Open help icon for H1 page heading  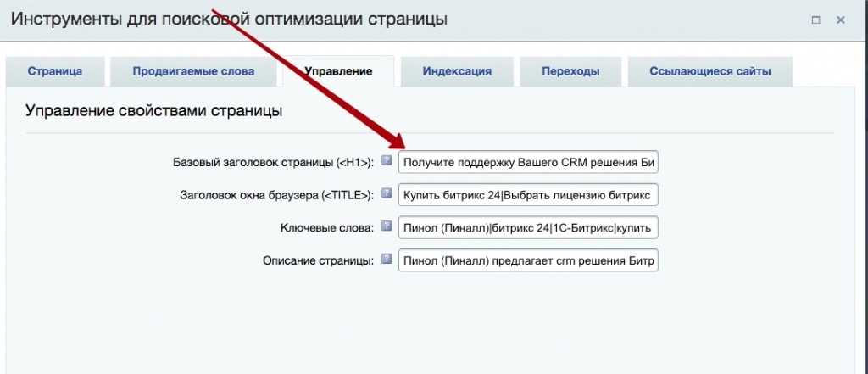(387, 160)
